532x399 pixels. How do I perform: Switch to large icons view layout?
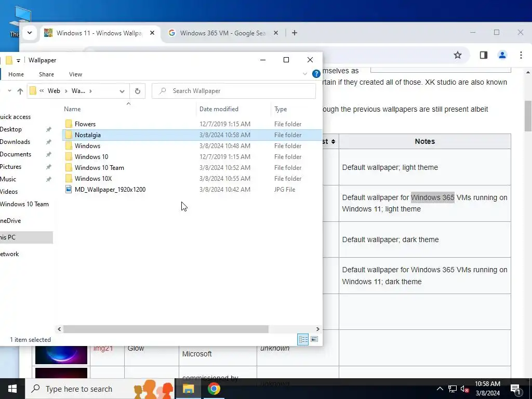pos(314,339)
